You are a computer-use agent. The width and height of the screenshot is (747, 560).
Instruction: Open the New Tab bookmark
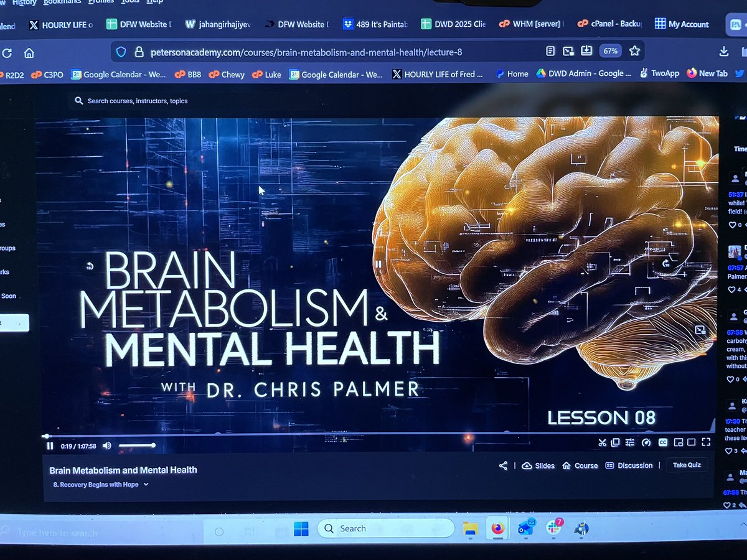(707, 73)
